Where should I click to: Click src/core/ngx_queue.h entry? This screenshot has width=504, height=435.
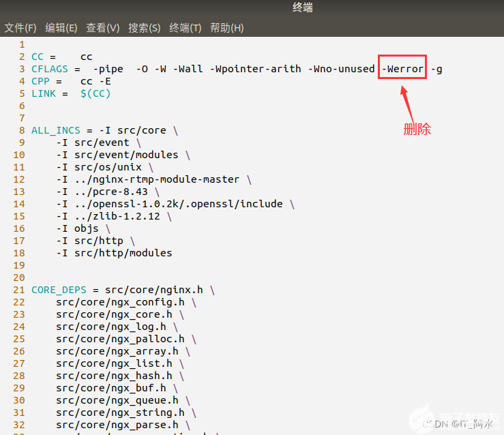click(117, 400)
